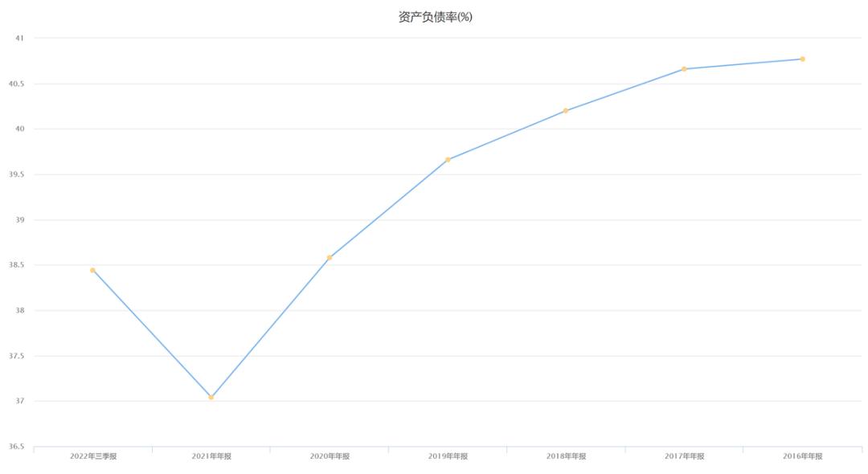Click the y-axis value 36.5
This screenshot has width=868, height=474.
pos(17,447)
